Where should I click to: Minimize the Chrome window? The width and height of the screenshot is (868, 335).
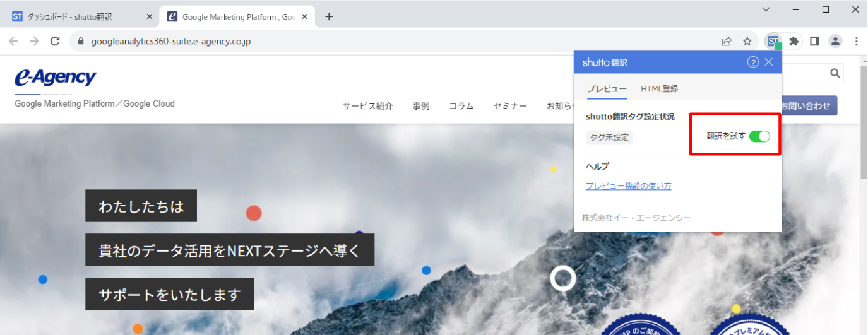coord(796,9)
